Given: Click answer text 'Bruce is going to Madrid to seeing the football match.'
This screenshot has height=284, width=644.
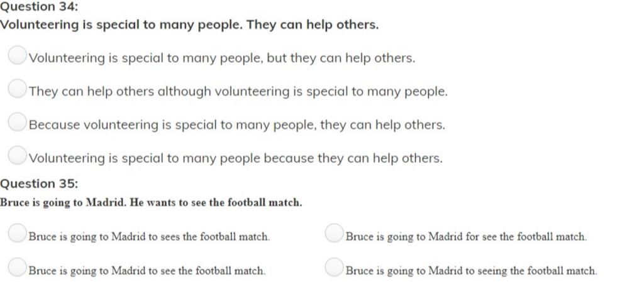Looking at the screenshot, I should click(x=472, y=271).
